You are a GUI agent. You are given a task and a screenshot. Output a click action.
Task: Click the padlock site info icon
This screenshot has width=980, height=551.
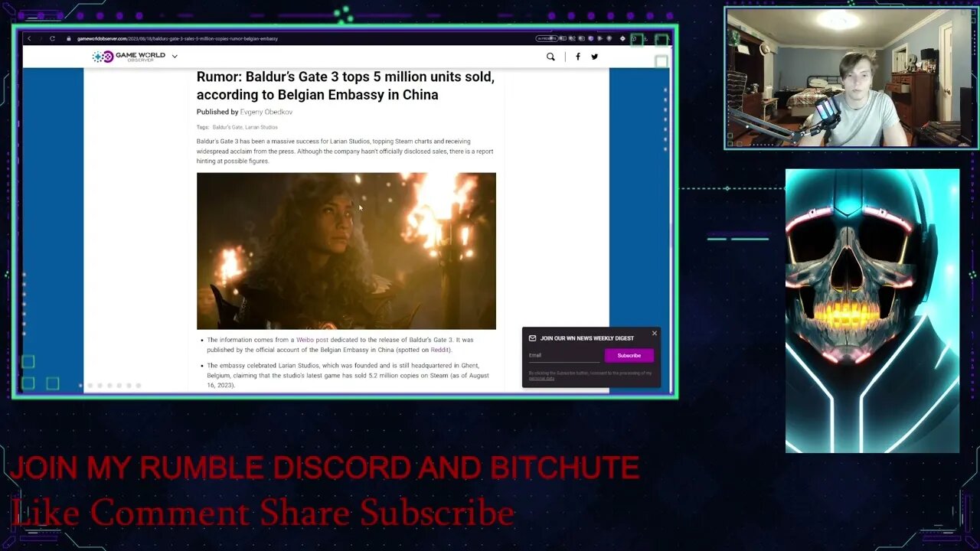click(69, 38)
